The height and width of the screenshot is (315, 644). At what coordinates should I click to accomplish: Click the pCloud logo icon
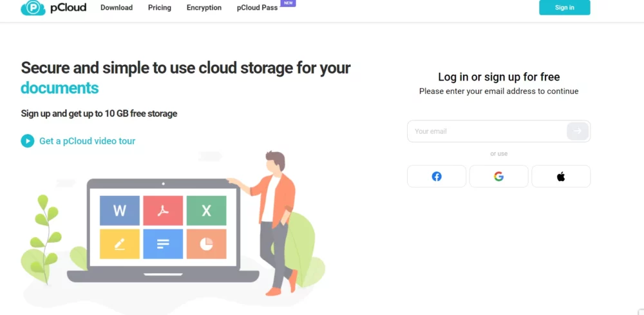click(33, 7)
